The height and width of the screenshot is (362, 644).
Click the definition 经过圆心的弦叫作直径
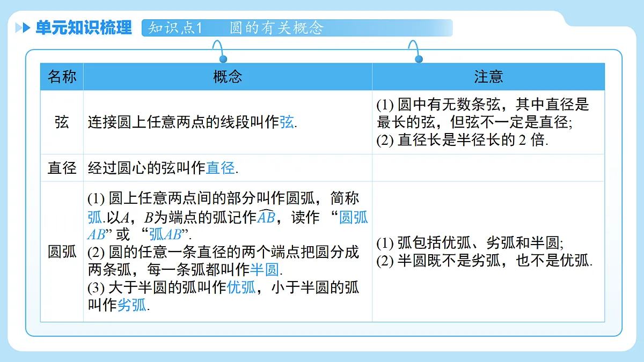point(163,168)
